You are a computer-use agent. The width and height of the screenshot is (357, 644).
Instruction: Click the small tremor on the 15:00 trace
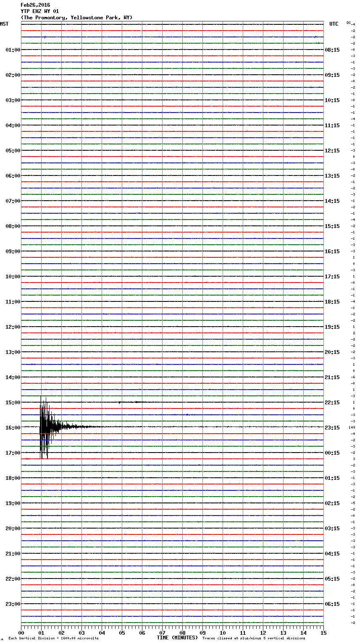point(134,402)
